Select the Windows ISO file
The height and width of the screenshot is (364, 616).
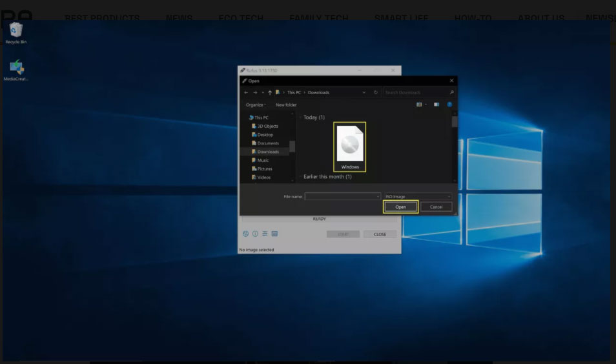point(349,147)
